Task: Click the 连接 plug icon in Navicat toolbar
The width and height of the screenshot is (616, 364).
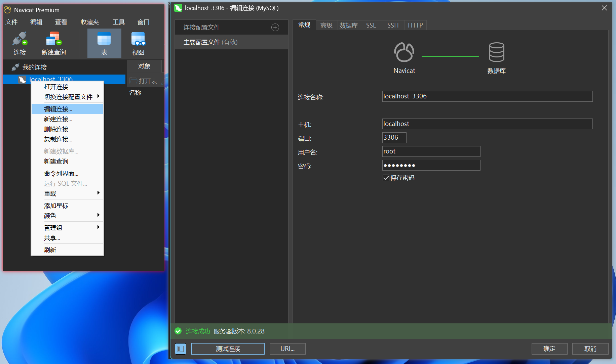Action: tap(20, 39)
